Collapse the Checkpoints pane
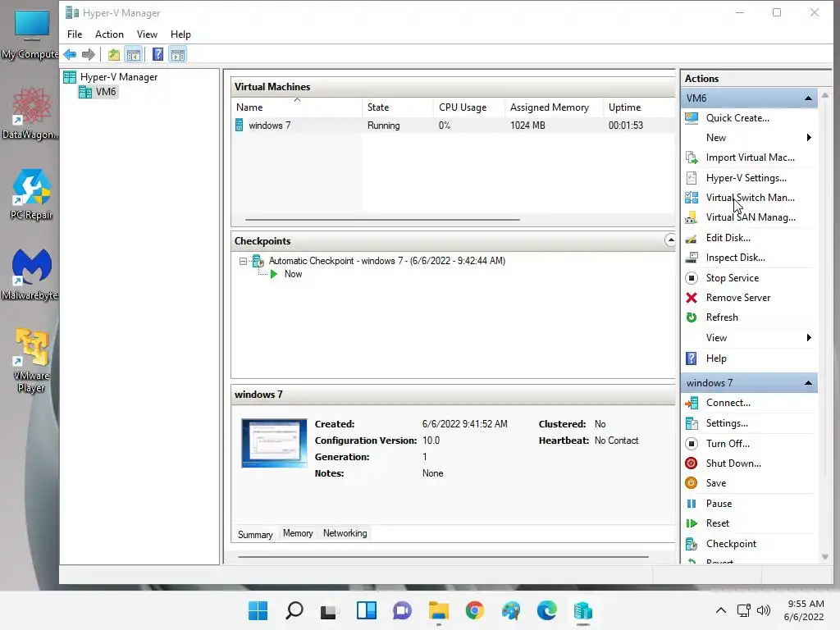 (670, 240)
